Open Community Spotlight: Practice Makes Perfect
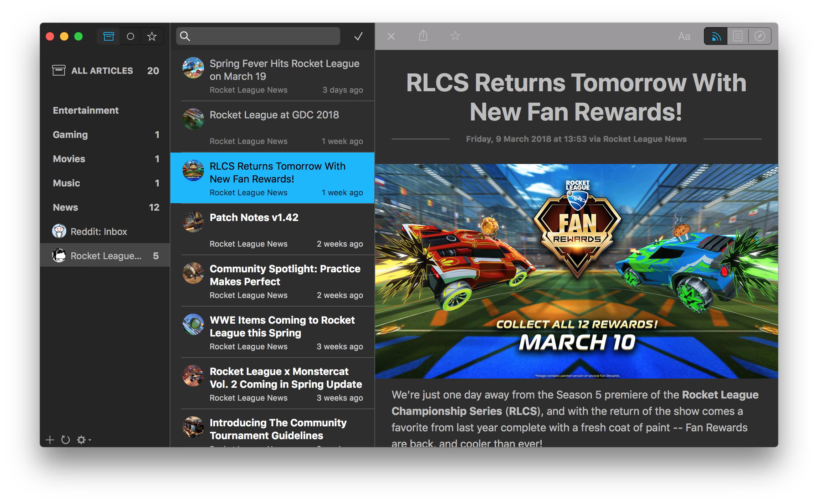This screenshot has width=818, height=504. point(273,281)
